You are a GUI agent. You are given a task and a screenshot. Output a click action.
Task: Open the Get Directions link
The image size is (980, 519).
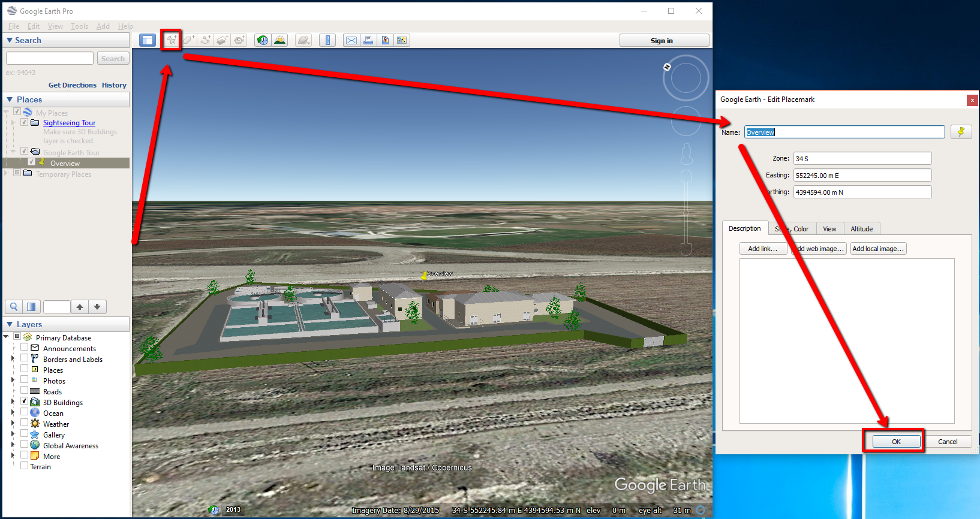tap(73, 85)
